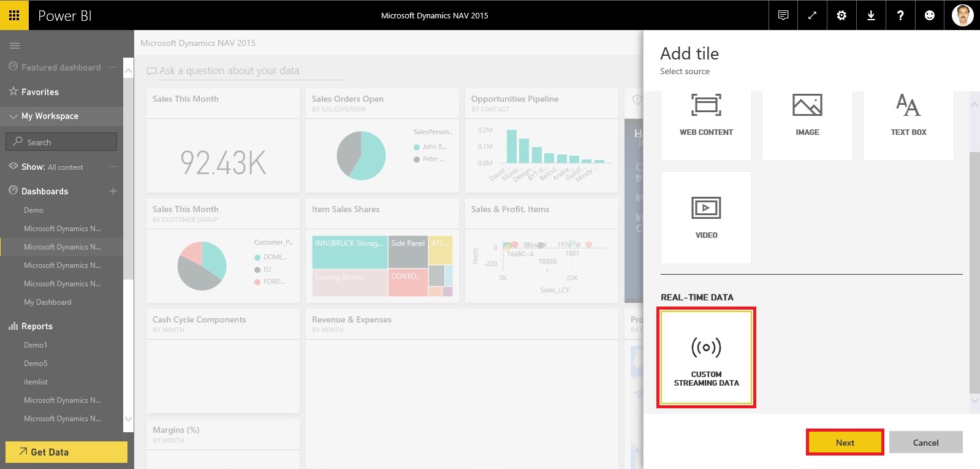Click the Next button

845,443
